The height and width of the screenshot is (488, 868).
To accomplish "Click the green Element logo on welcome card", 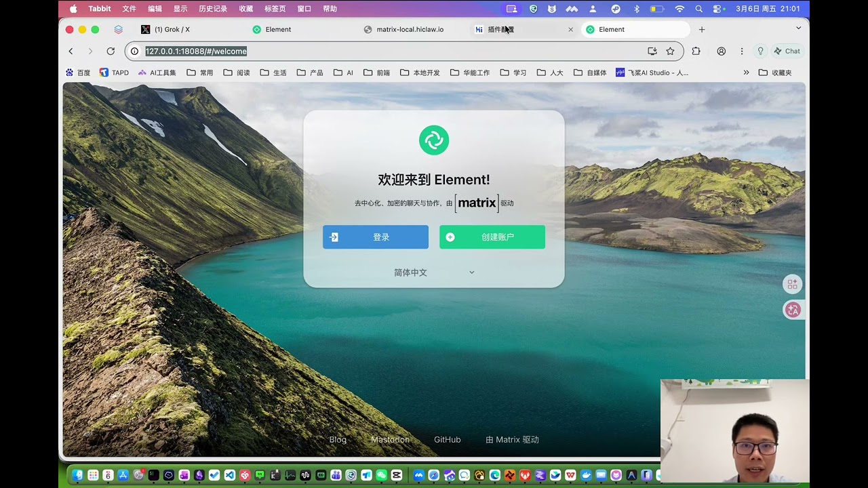I will [434, 140].
